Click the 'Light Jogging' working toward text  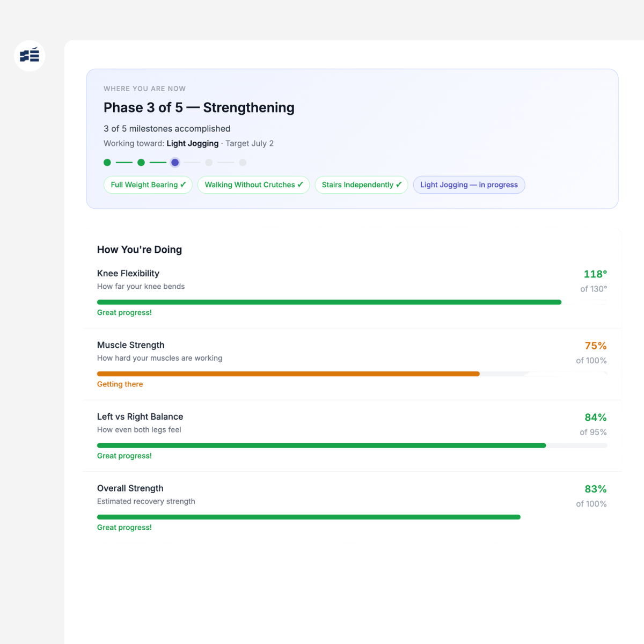[193, 143]
